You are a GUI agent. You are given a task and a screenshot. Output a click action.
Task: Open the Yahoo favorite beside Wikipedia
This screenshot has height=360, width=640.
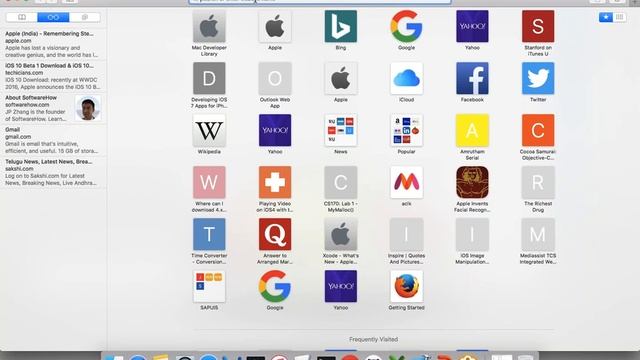point(275,130)
